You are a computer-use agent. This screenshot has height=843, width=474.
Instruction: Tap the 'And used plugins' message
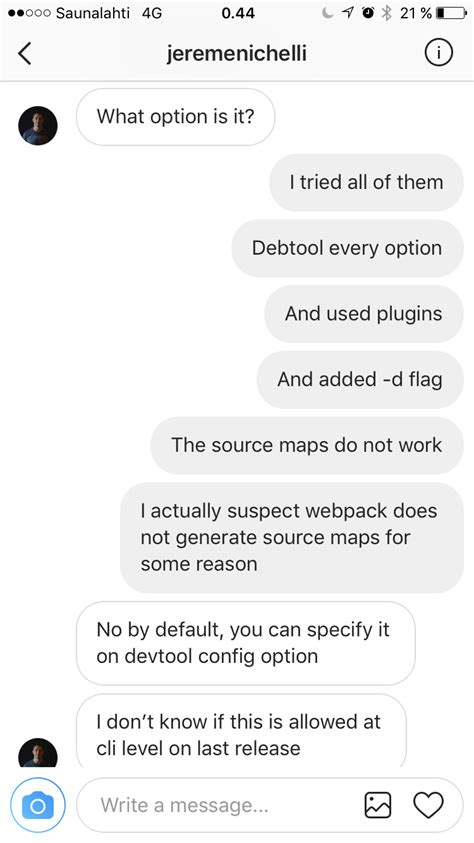point(364,313)
